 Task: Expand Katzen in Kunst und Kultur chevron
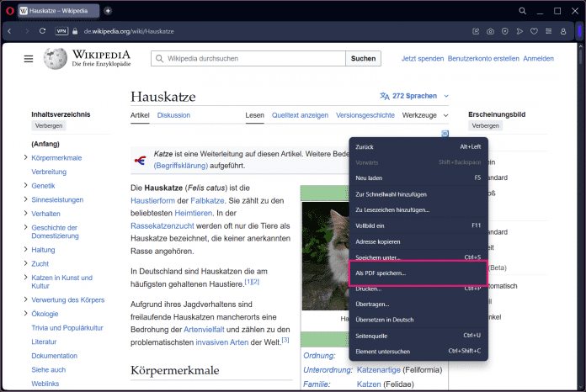(26, 277)
